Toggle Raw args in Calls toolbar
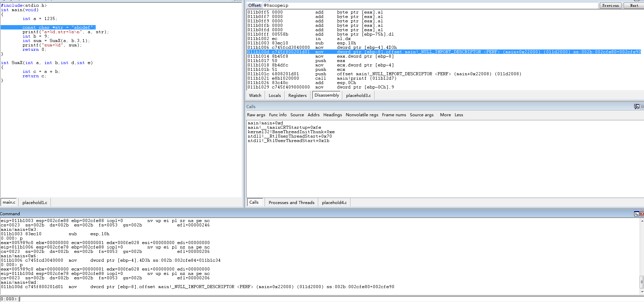 coord(256,115)
